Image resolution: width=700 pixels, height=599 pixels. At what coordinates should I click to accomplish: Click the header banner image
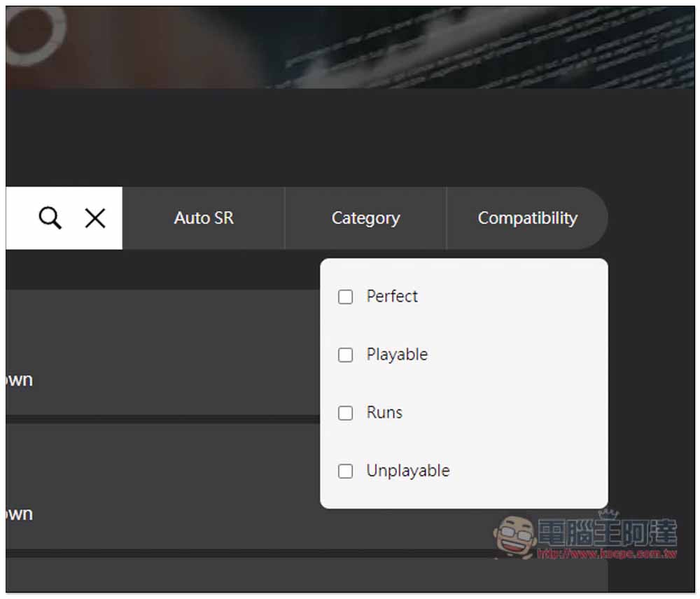pyautogui.click(x=351, y=48)
